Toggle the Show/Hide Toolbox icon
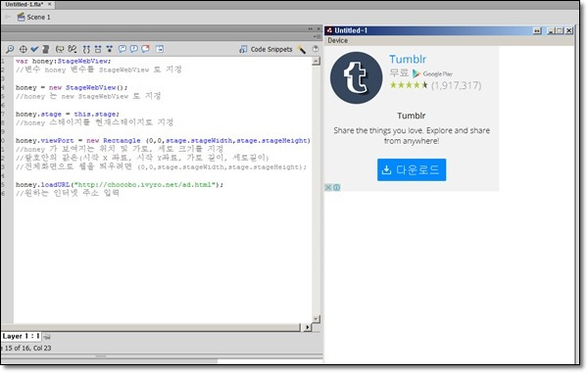Screen dimensions: 588x373 pos(160,49)
